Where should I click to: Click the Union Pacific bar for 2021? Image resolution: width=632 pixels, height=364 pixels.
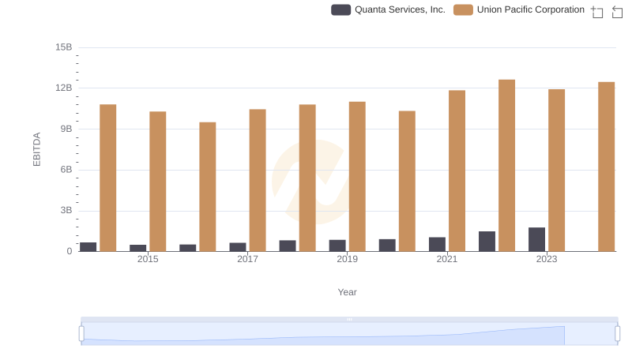457,171
